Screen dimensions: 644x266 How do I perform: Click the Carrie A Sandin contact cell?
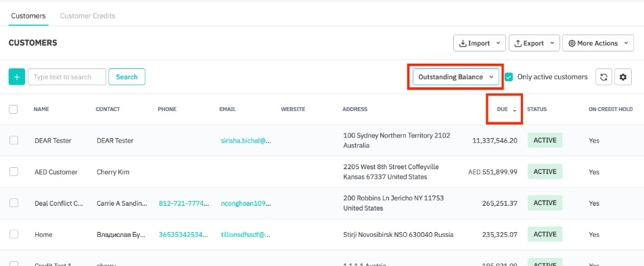122,203
